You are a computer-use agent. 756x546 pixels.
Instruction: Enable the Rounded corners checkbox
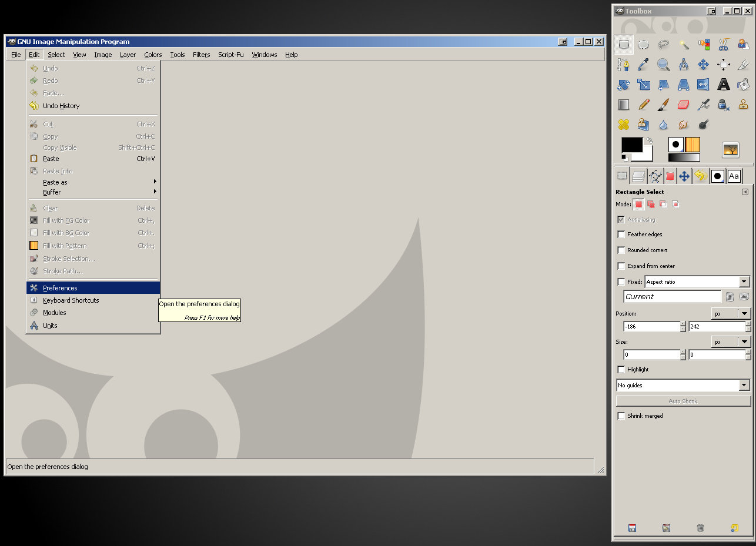[621, 250]
